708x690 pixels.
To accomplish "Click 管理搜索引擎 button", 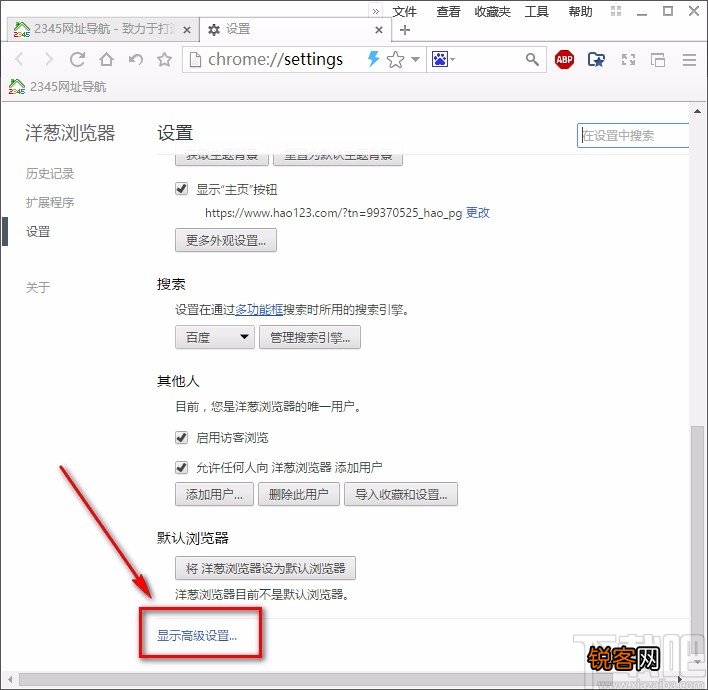I will 310,337.
